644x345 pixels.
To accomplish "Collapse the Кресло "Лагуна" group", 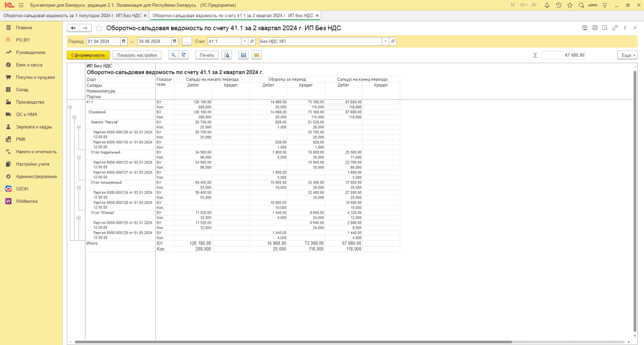I will coord(79,127).
